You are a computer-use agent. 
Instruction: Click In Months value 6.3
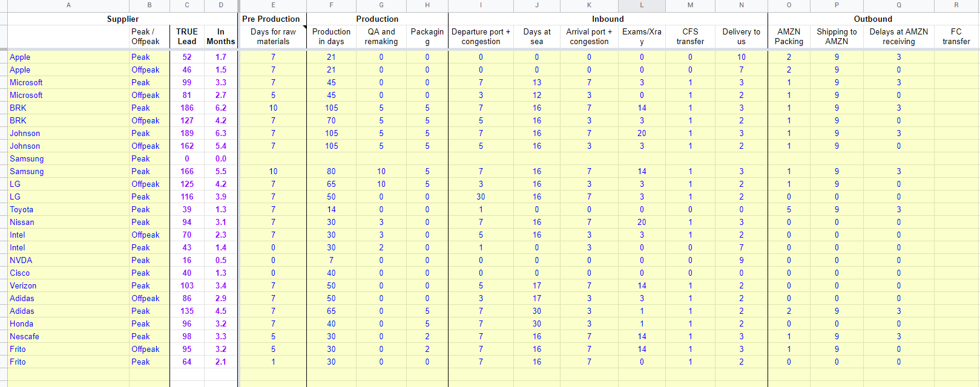pyautogui.click(x=221, y=133)
